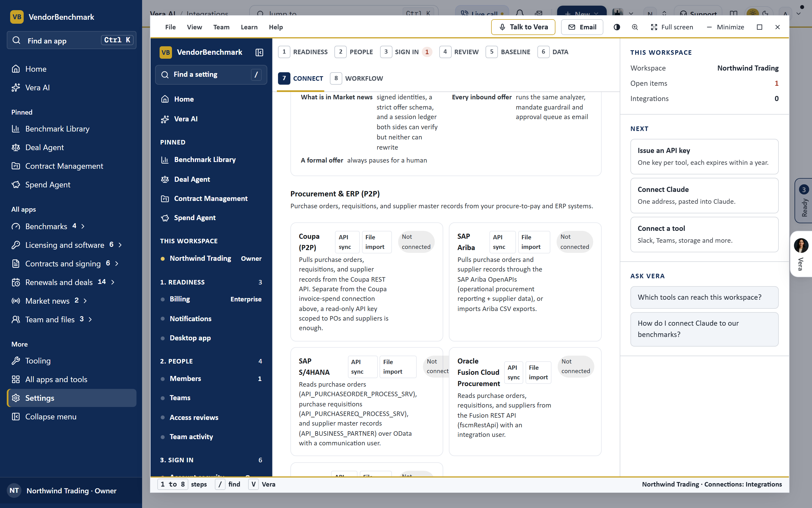Switch to the Baseline step tab
812x508 pixels.
point(508,52)
